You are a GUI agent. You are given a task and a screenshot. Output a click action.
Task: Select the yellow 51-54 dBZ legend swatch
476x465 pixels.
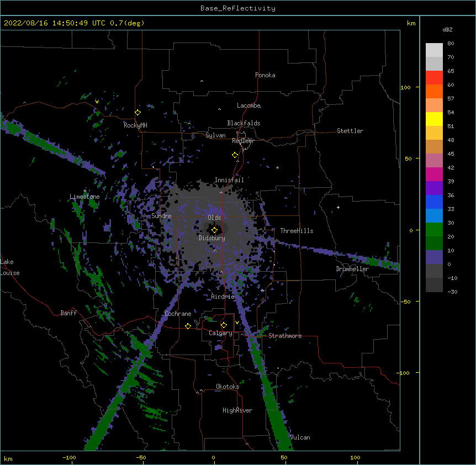pos(434,119)
